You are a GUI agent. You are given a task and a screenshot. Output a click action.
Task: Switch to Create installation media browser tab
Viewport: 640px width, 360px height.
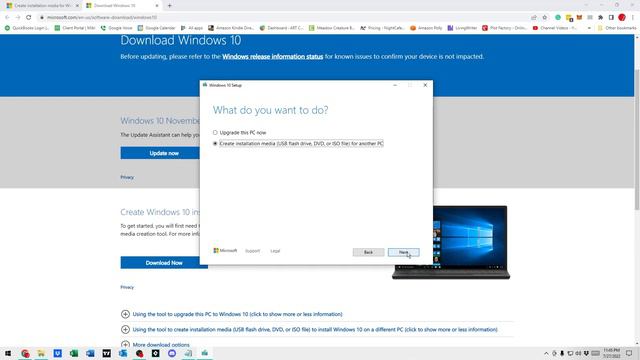tap(42, 6)
